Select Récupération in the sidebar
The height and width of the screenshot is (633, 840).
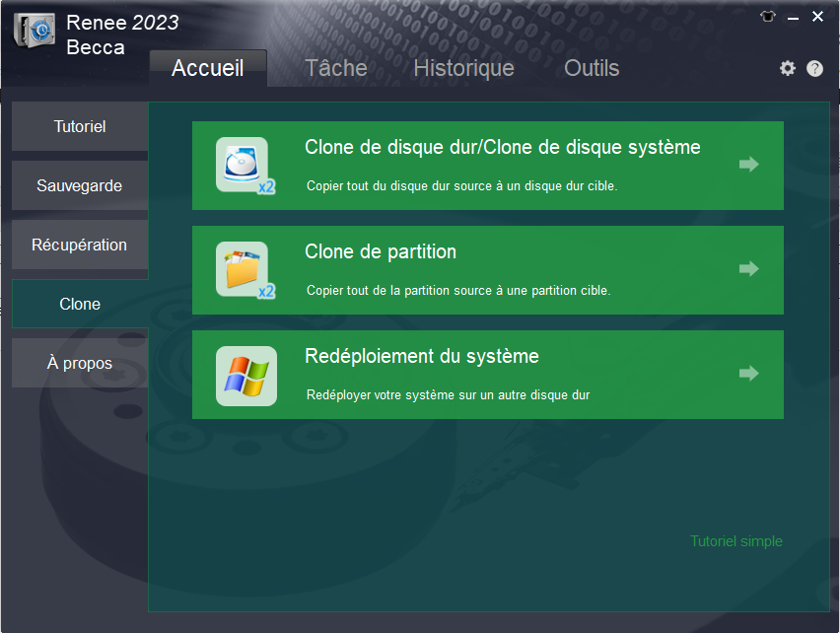click(x=80, y=245)
